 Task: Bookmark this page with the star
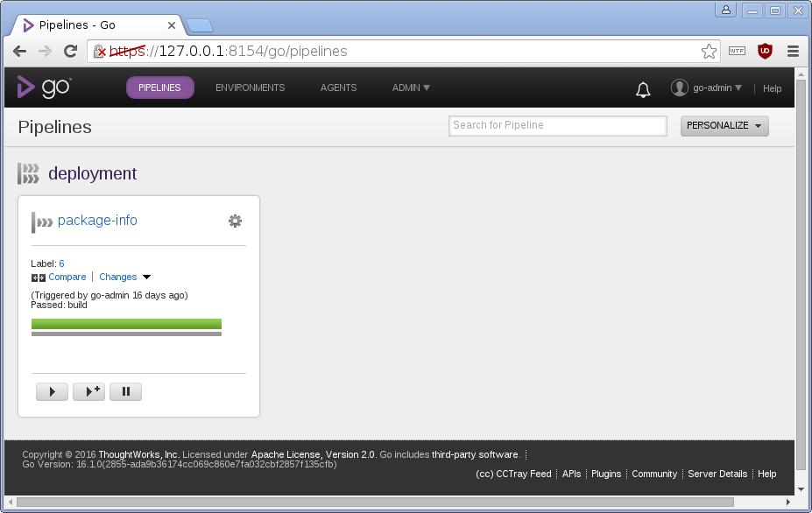[709, 51]
